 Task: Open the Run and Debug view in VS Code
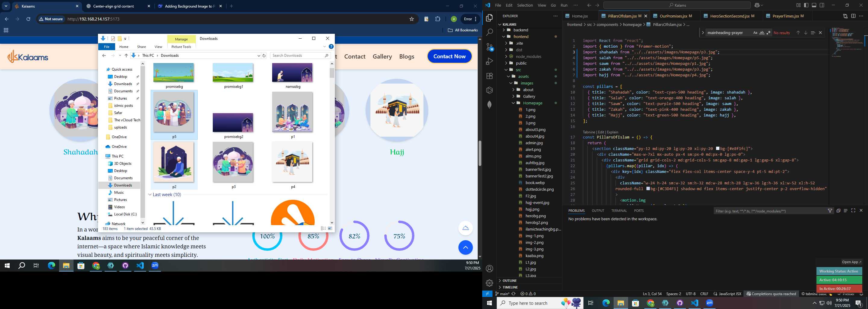(x=489, y=61)
